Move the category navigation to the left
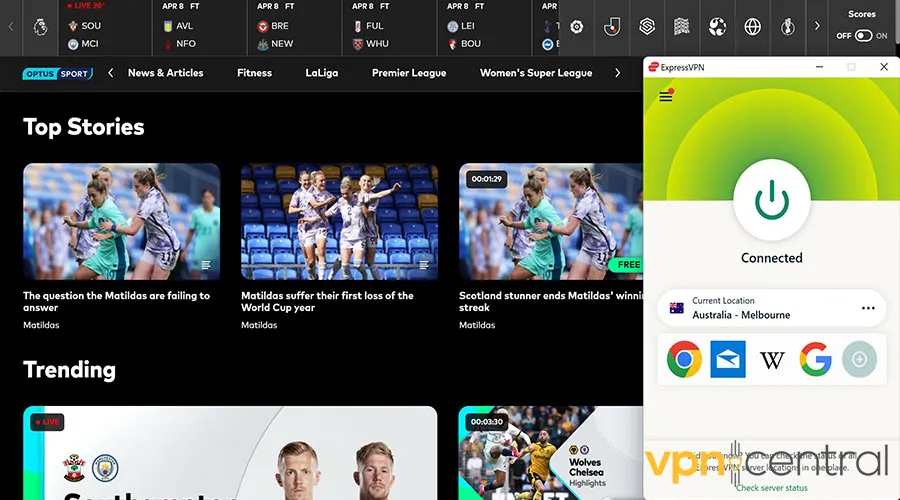Image resolution: width=900 pixels, height=500 pixels. 110,73
